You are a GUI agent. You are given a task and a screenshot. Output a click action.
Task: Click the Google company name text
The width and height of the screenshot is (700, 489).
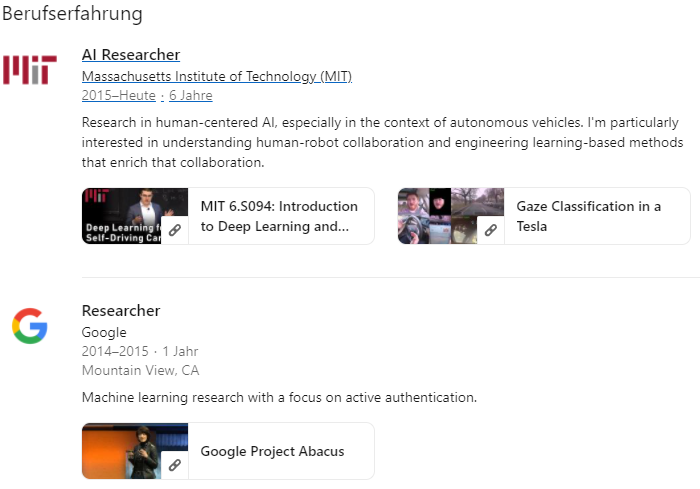click(104, 332)
